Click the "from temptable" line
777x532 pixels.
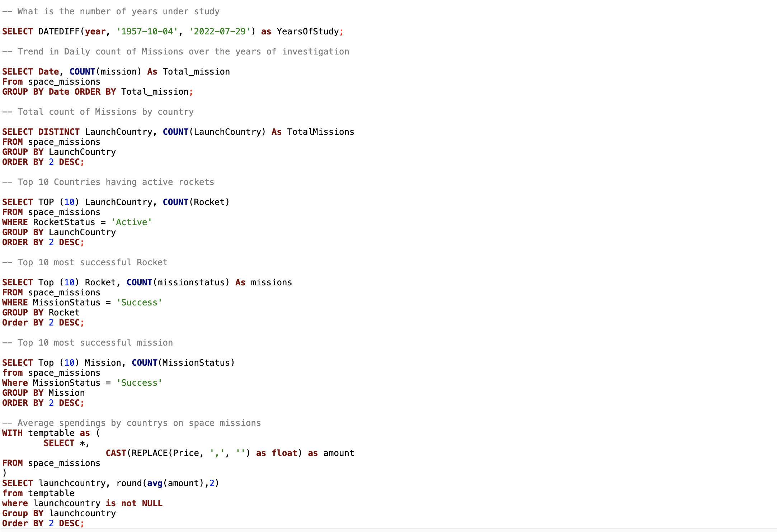(x=38, y=493)
